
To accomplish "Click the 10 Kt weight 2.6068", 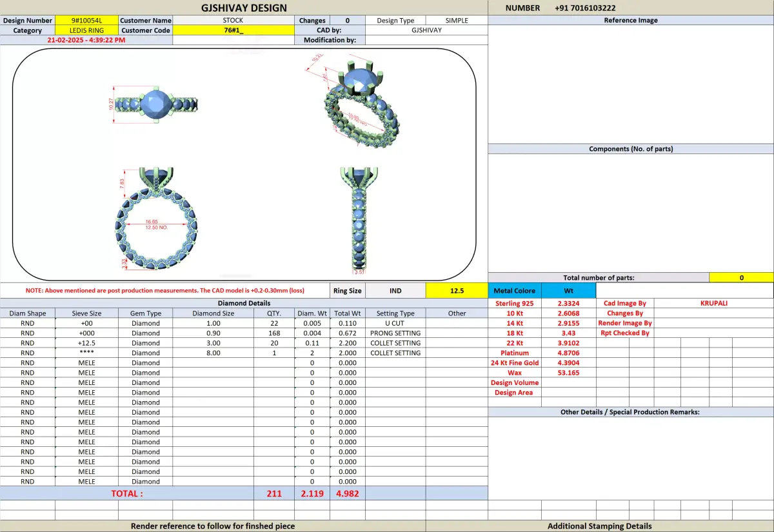I will pyautogui.click(x=568, y=313).
